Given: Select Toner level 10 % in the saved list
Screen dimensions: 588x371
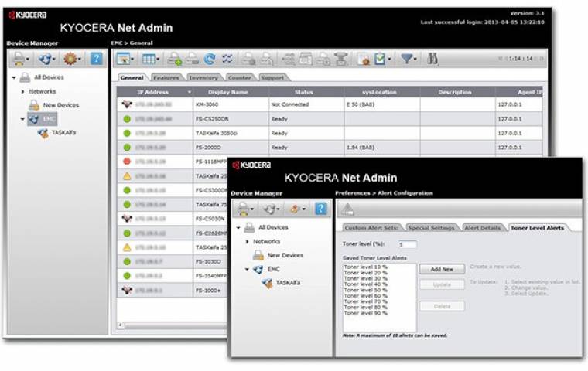Looking at the screenshot, I should 366,267.
